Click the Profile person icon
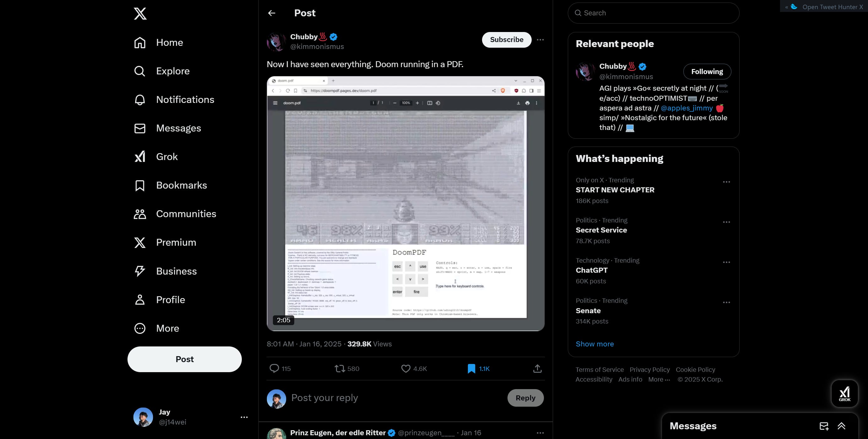The height and width of the screenshot is (439, 868). click(x=140, y=300)
